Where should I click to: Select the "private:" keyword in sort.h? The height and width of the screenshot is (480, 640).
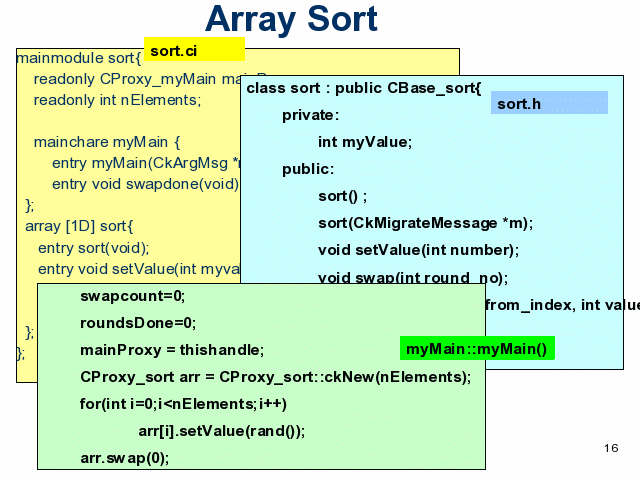pyautogui.click(x=310, y=115)
